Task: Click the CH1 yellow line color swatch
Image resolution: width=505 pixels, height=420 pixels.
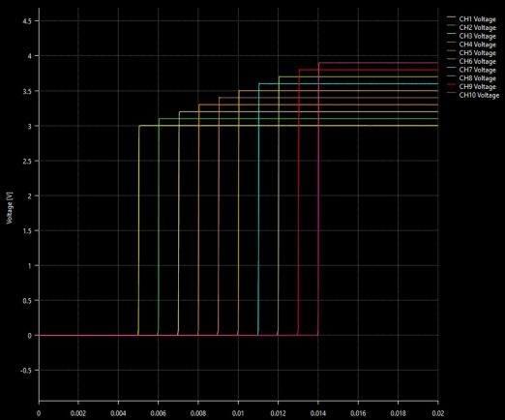Action: click(451, 17)
